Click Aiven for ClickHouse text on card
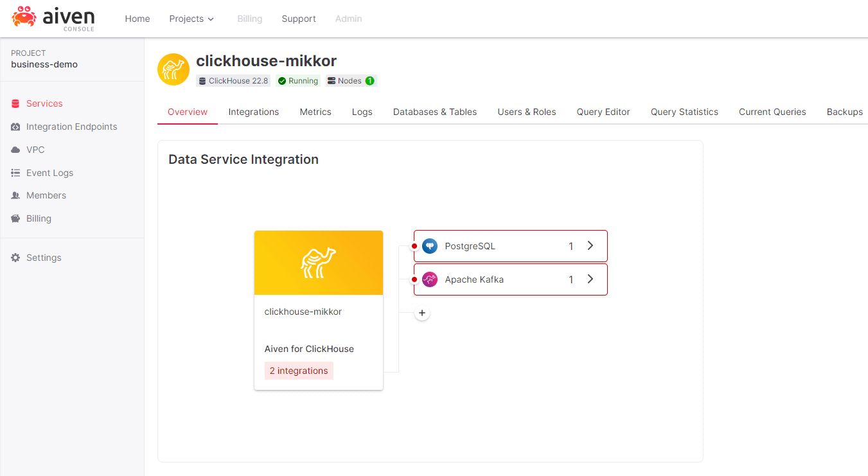 [x=309, y=349]
